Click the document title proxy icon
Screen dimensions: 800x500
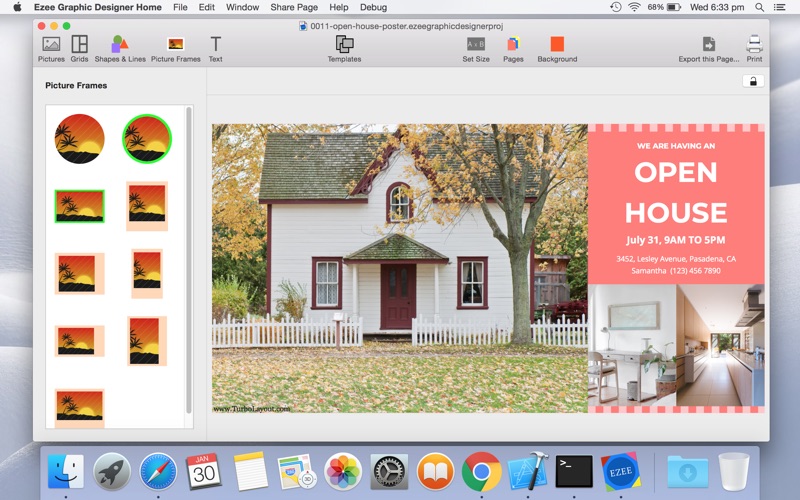[x=303, y=26]
